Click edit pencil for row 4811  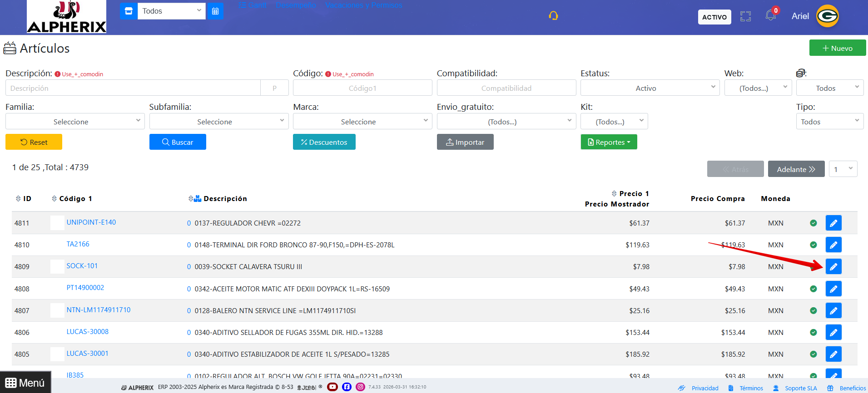[x=833, y=223]
